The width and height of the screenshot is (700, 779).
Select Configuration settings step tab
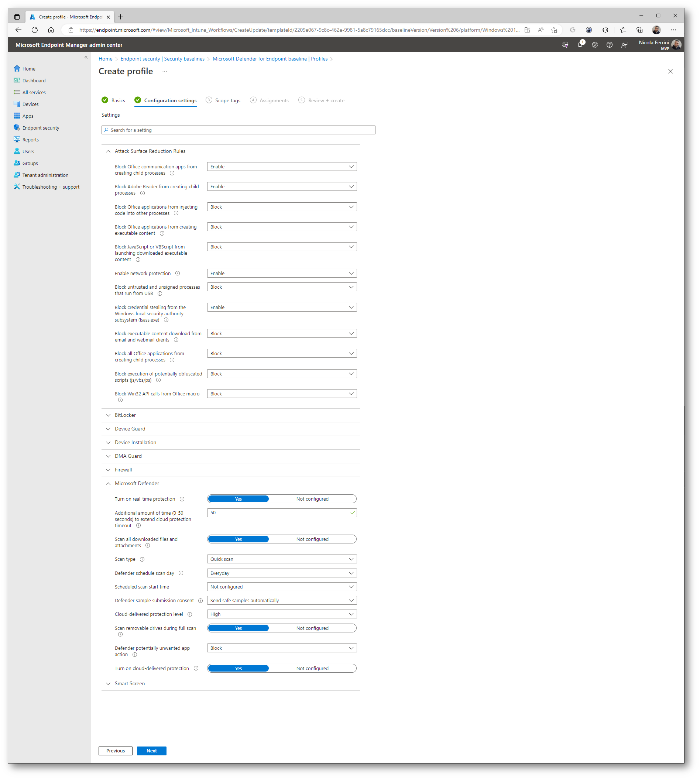[x=166, y=100]
